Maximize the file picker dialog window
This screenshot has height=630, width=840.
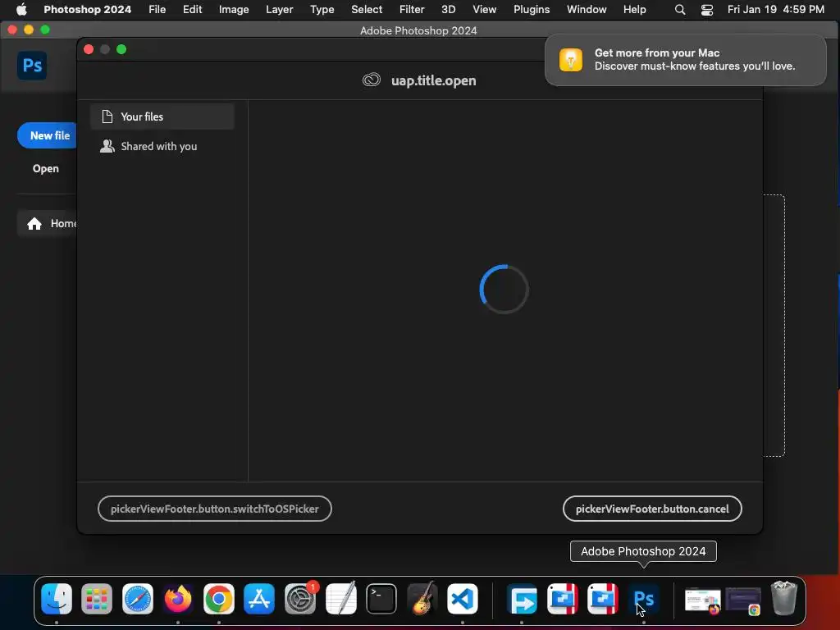coord(121,49)
